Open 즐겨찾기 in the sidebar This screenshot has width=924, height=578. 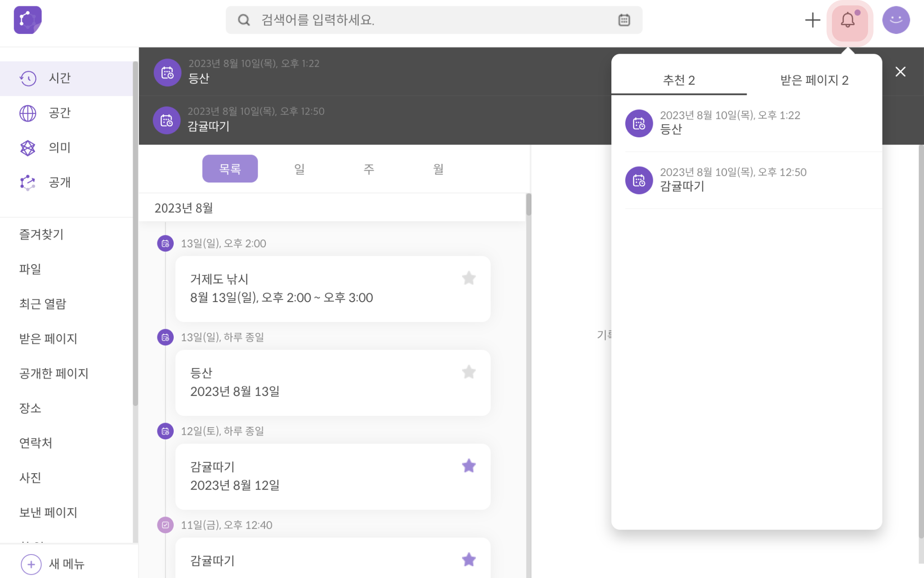pyautogui.click(x=42, y=234)
